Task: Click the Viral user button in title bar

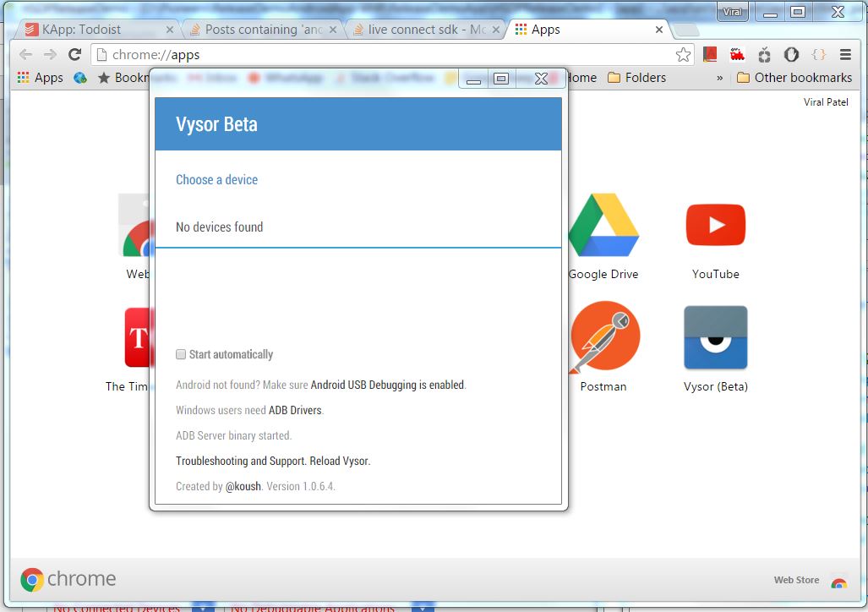Action: [733, 12]
